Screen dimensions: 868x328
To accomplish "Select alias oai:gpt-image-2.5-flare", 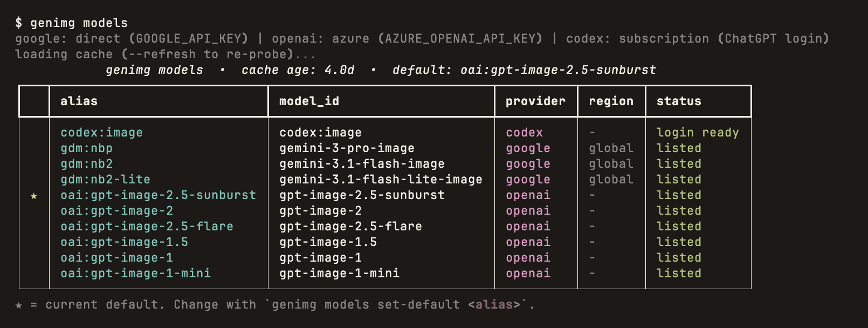I will (x=147, y=227).
